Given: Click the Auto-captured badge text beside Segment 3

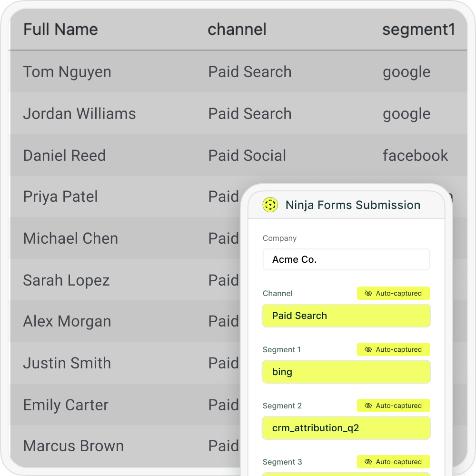Looking at the screenshot, I should tap(398, 462).
